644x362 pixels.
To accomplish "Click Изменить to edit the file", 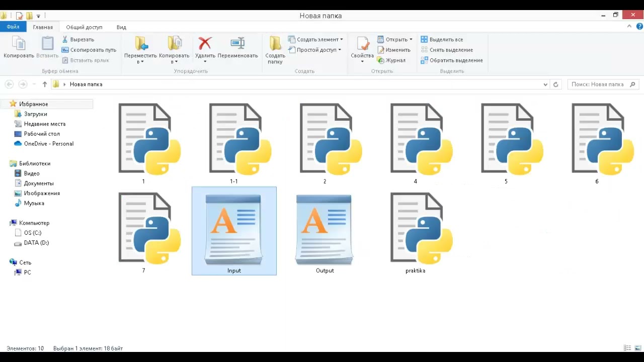I will (x=394, y=50).
